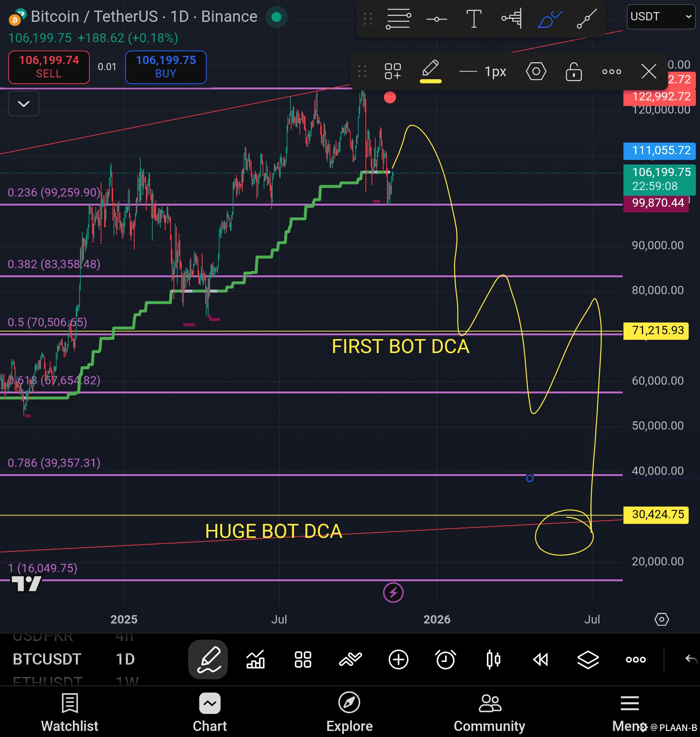Viewport: 700px width, 737px height.
Task: Click the current price 106,199.75 label
Action: (659, 179)
